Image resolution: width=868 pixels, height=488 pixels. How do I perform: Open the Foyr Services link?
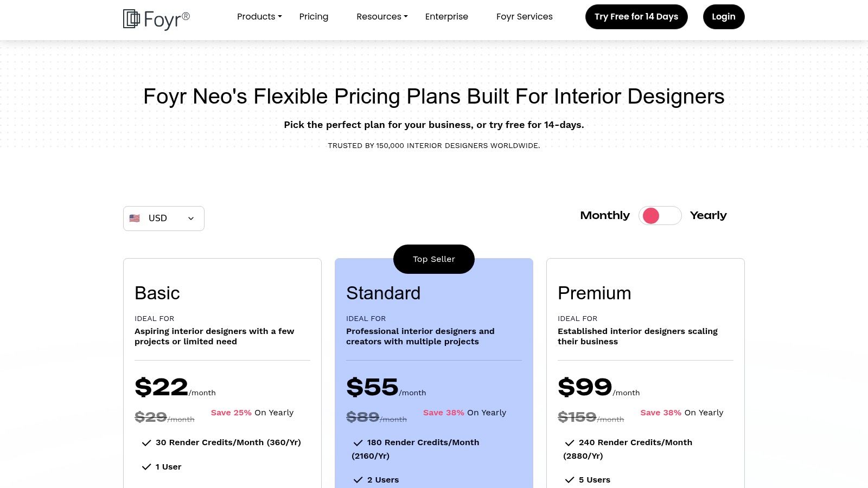click(524, 17)
